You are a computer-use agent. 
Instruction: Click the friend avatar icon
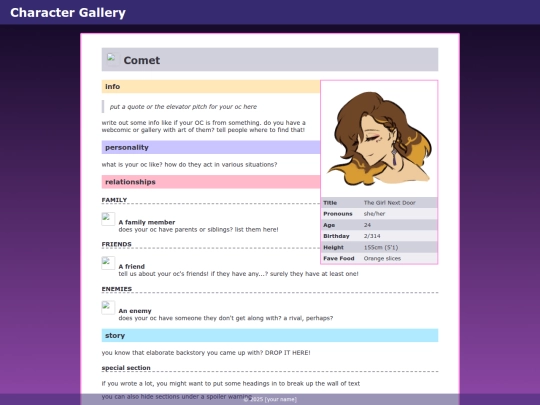(x=108, y=263)
